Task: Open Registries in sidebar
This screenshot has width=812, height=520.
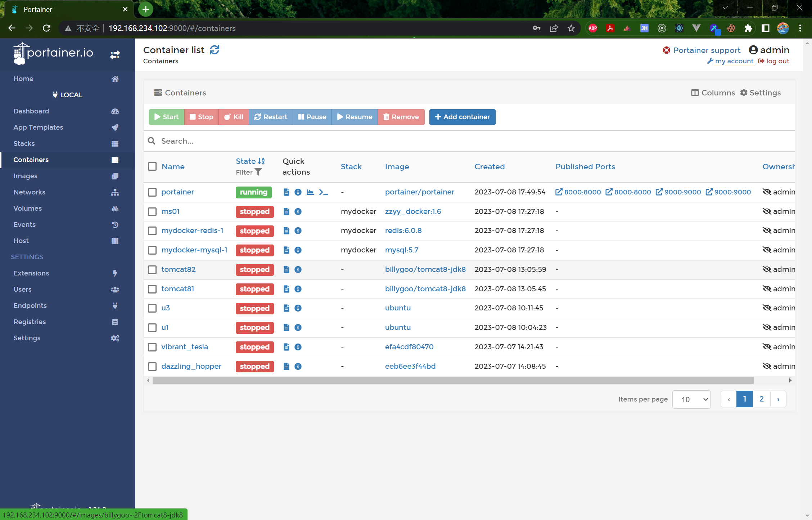Action: 67,322
